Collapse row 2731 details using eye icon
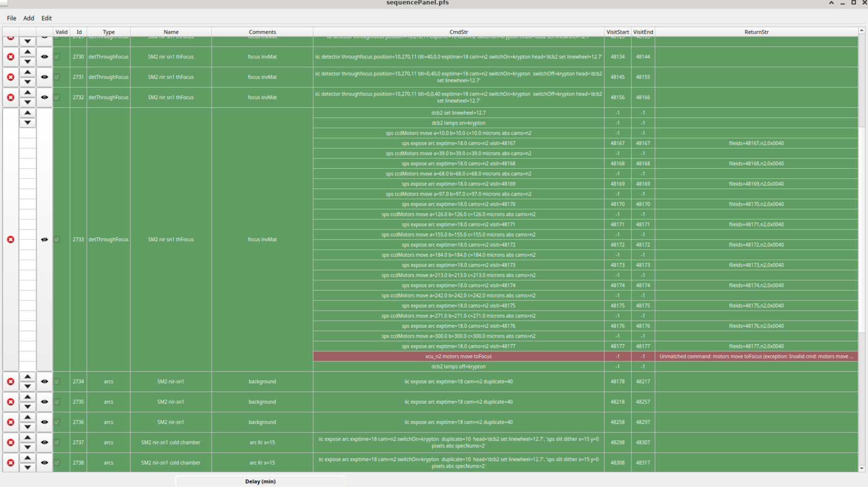Image resolution: width=868 pixels, height=487 pixels. (x=44, y=77)
